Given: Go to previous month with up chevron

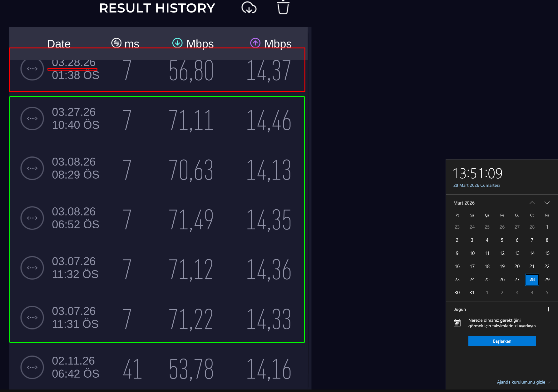Looking at the screenshot, I should 532,203.
